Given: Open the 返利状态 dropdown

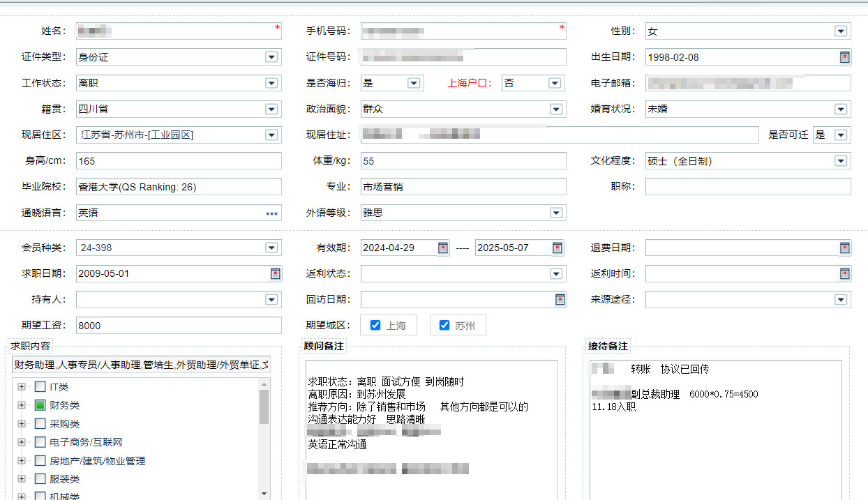Looking at the screenshot, I should pos(555,273).
